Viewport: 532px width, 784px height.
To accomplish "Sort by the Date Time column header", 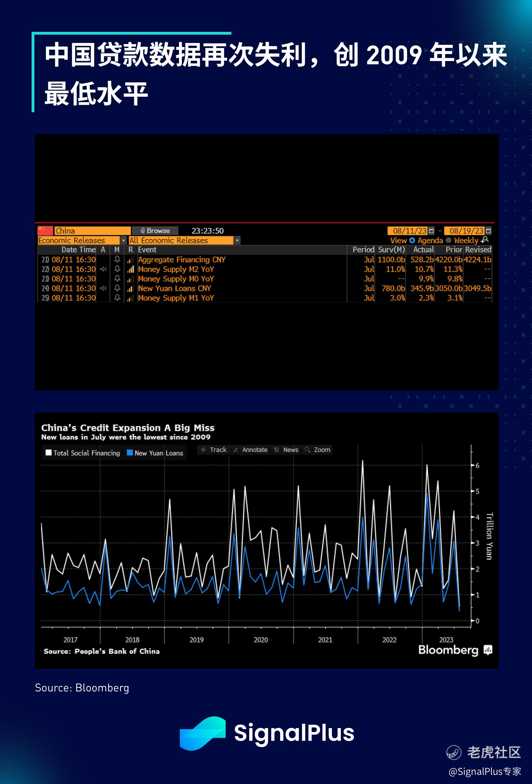I will pos(78,250).
